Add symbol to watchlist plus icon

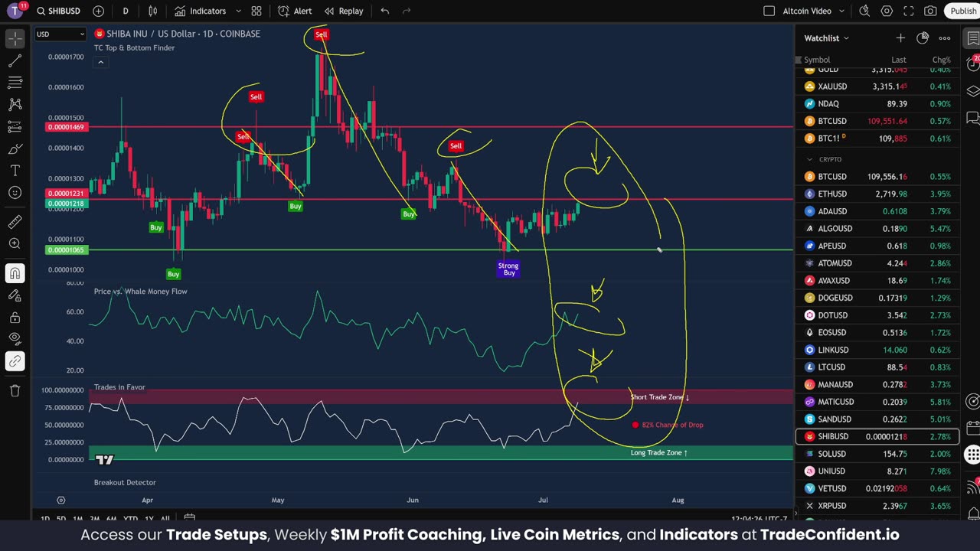[x=900, y=38]
